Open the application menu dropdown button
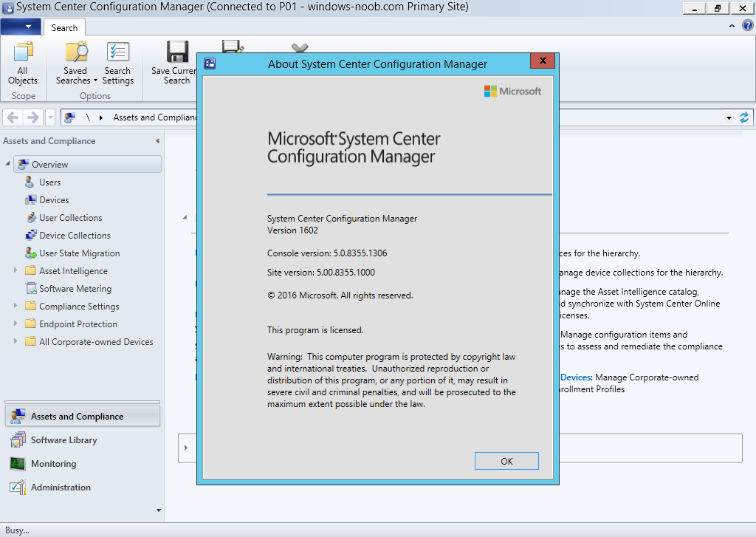The height and width of the screenshot is (537, 756). pyautogui.click(x=21, y=27)
